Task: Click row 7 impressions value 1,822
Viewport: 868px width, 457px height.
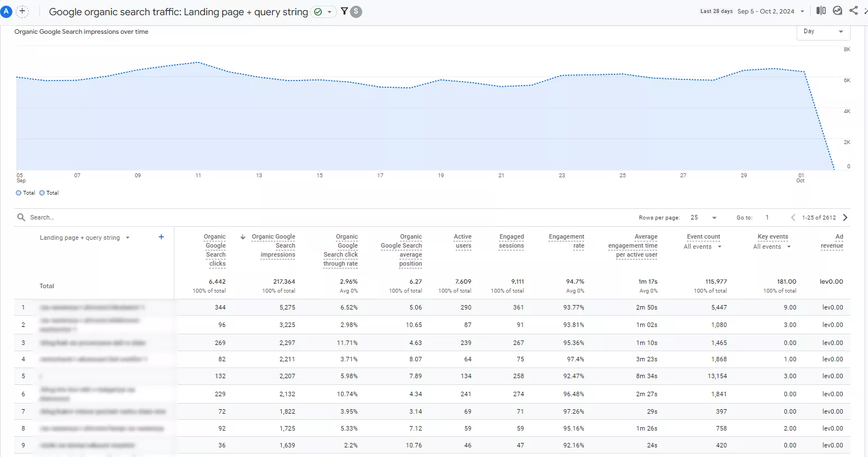Action: [287, 411]
